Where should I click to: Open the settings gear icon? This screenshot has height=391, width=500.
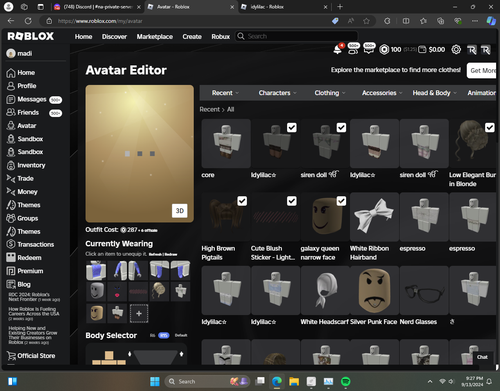tap(456, 50)
